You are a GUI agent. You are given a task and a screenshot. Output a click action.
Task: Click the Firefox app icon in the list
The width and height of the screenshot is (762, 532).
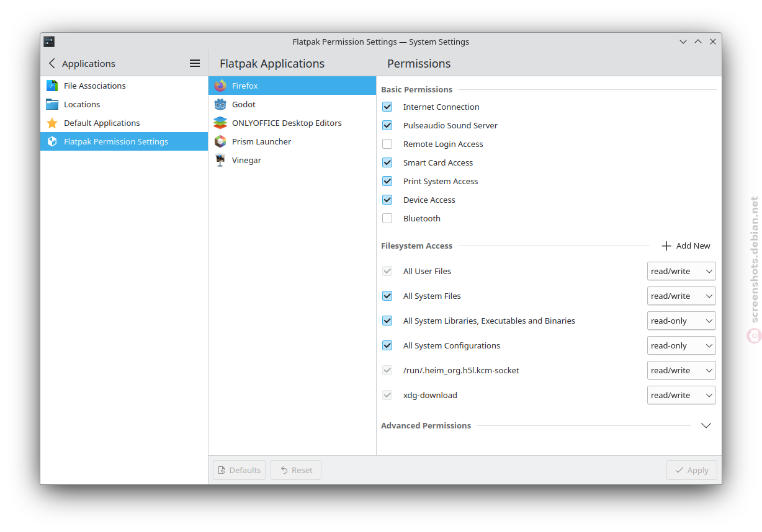tap(220, 86)
